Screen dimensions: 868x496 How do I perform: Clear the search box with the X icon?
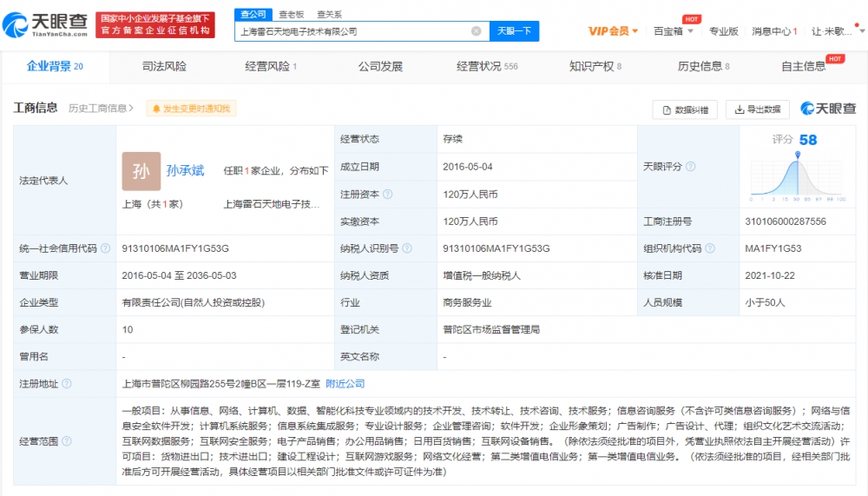point(476,31)
